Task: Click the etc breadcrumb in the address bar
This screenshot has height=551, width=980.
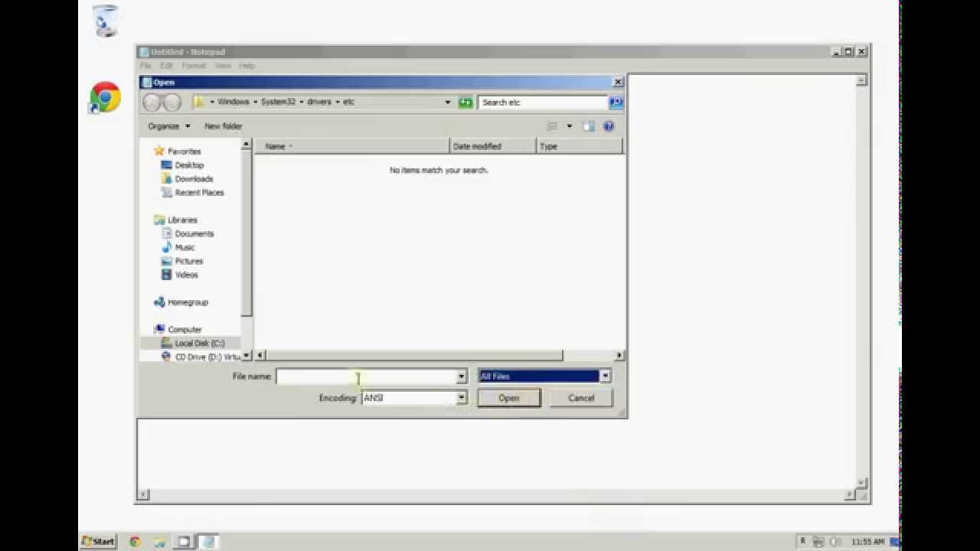Action: (x=349, y=102)
